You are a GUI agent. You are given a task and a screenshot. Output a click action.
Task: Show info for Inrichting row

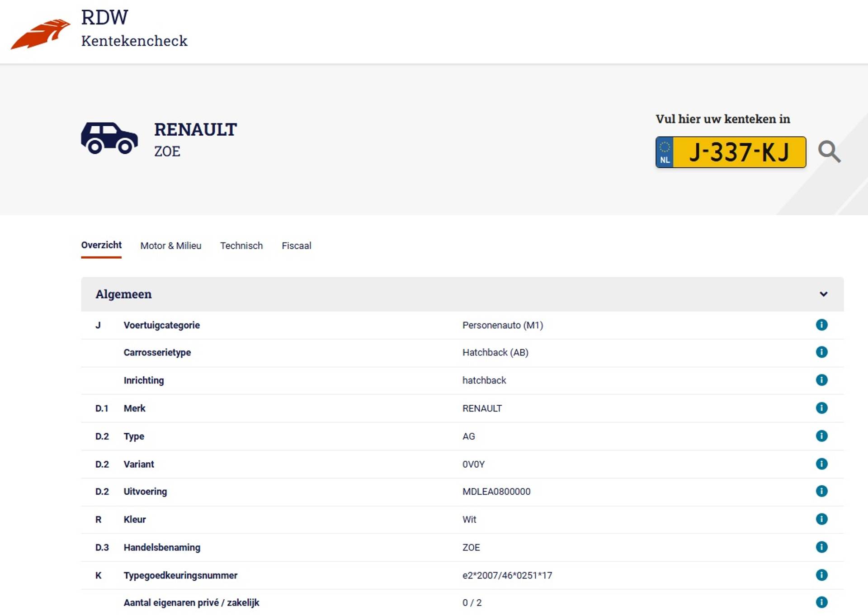(821, 380)
